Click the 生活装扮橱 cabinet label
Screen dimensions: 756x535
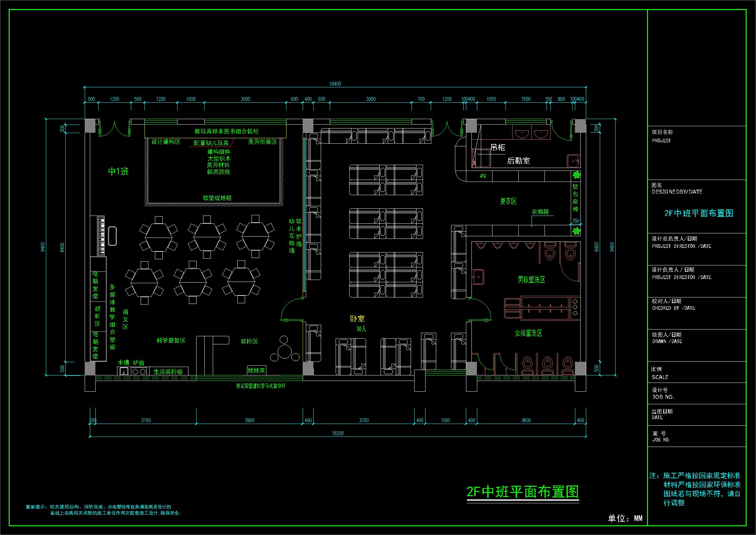click(168, 372)
